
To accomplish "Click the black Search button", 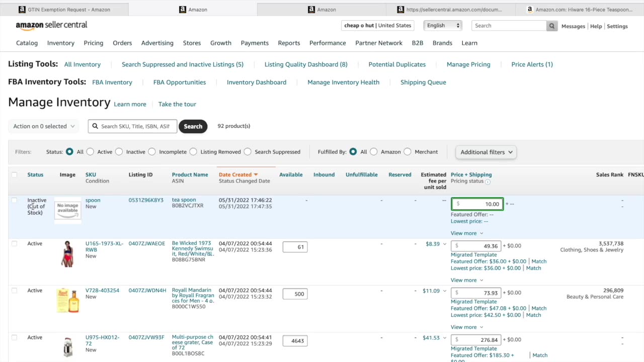I will pyautogui.click(x=193, y=126).
